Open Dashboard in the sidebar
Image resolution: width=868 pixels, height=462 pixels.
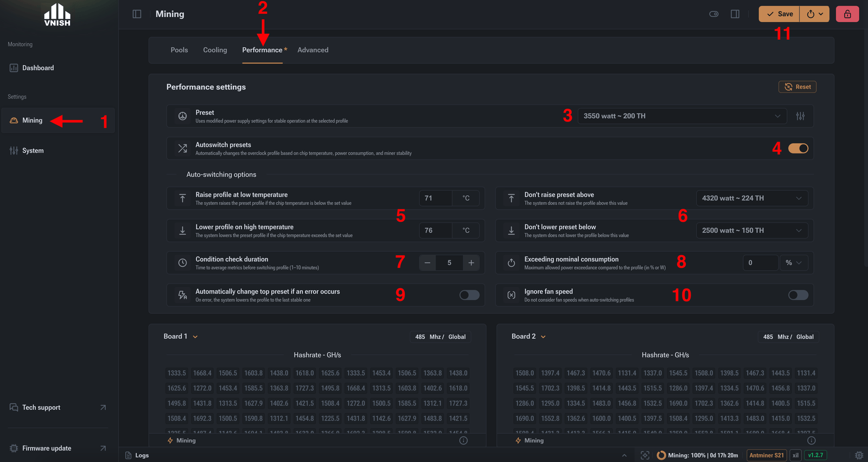point(58,68)
